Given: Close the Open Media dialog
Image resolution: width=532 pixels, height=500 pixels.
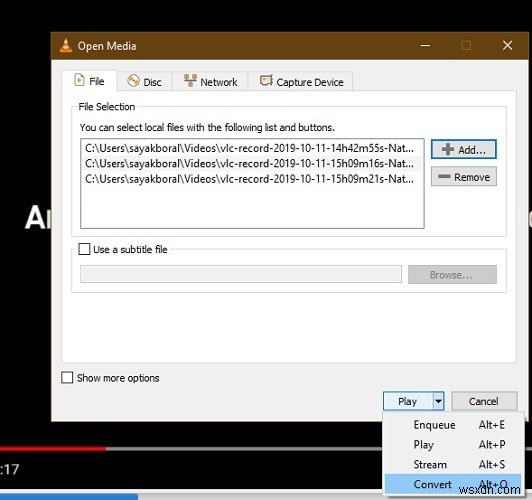Looking at the screenshot, I should tap(507, 45).
